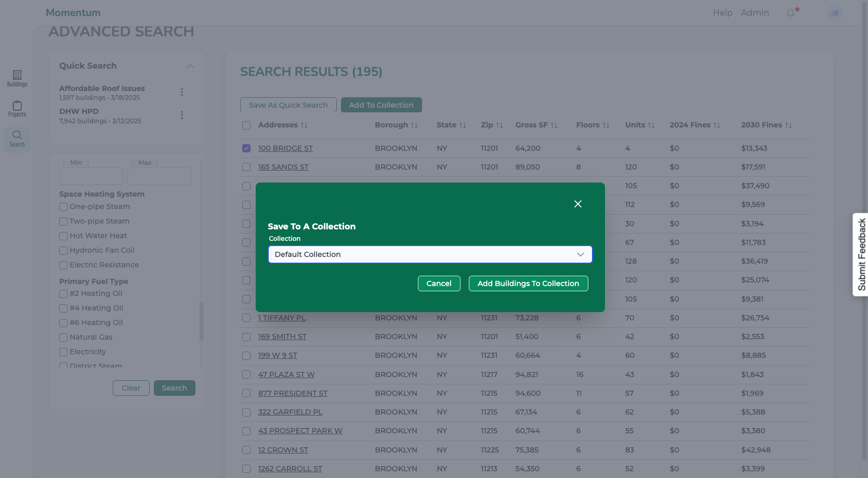Screen dimensions: 868x478
Task: Enable #6 Heating Oil filter
Action: pos(63,323)
